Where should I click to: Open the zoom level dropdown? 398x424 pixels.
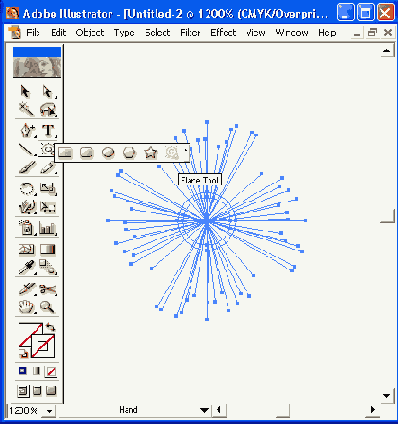coord(49,411)
